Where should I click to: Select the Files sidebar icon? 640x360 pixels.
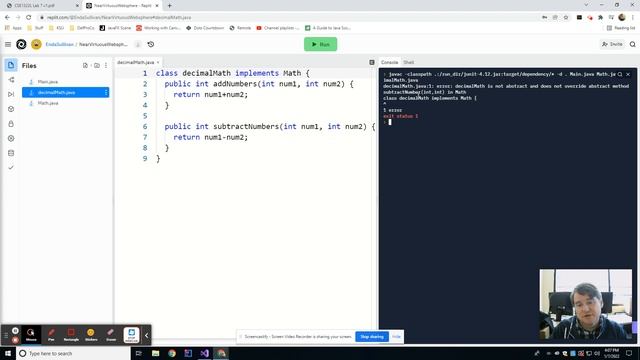[x=11, y=65]
